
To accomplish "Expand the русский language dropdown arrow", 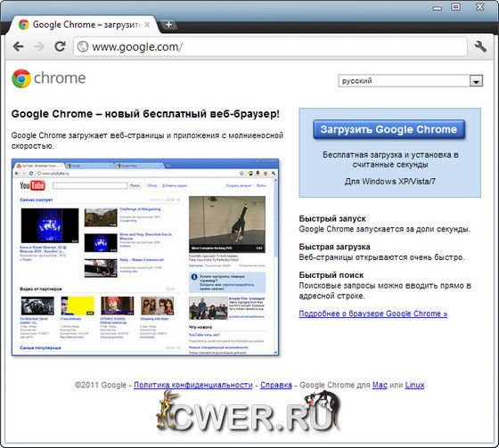I will [476, 81].
